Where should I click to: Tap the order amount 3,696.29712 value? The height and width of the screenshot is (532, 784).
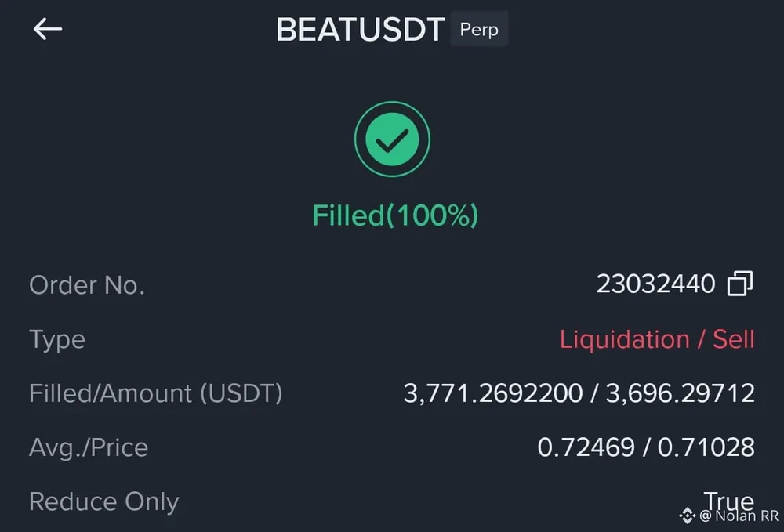(x=678, y=393)
